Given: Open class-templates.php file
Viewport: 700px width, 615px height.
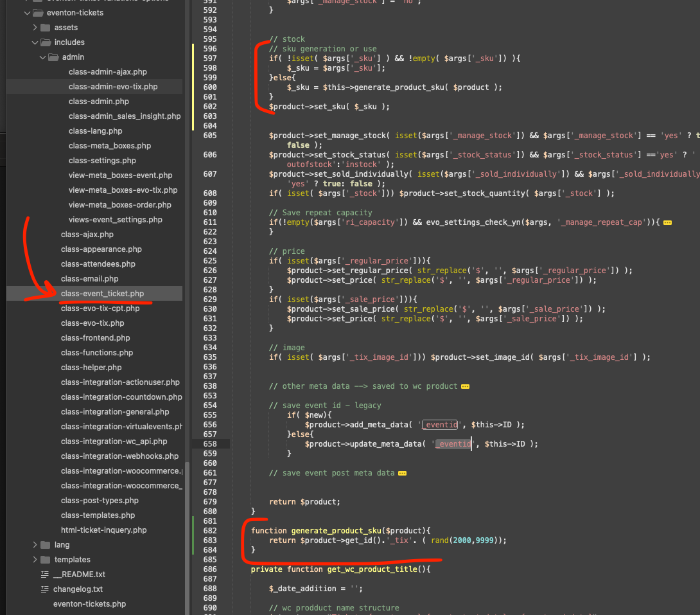Looking at the screenshot, I should click(x=98, y=515).
